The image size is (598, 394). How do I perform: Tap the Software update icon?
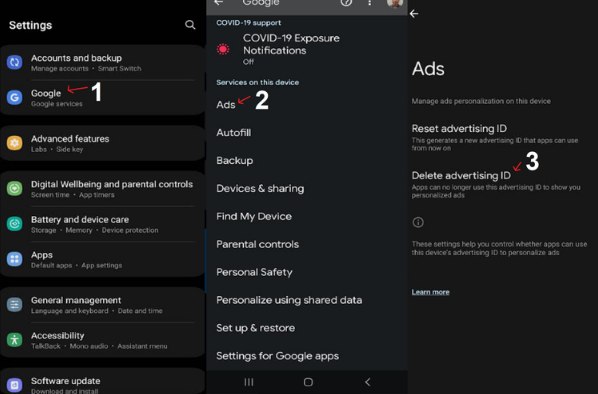(x=14, y=385)
